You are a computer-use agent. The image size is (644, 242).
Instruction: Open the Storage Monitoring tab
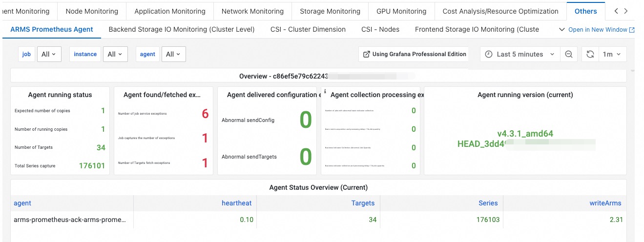point(330,11)
